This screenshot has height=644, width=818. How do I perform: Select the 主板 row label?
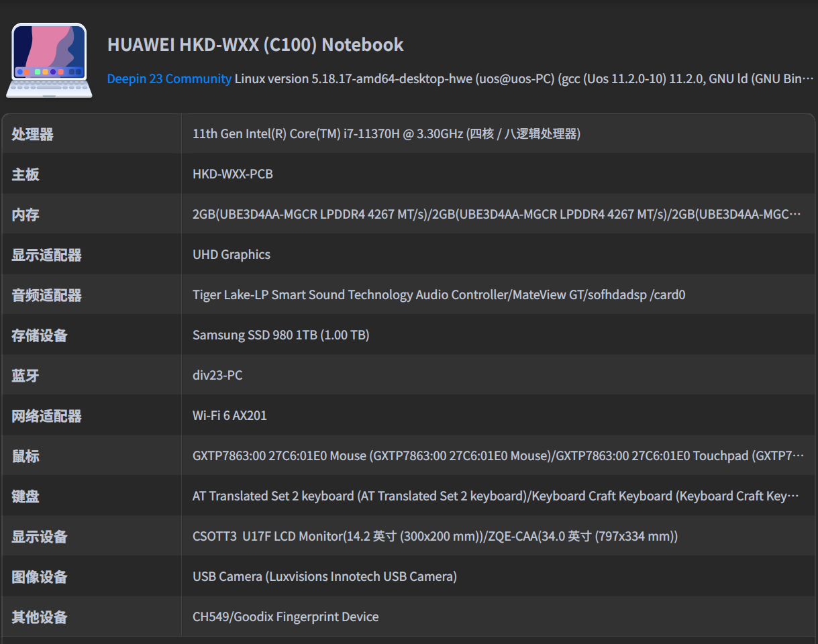click(x=25, y=174)
